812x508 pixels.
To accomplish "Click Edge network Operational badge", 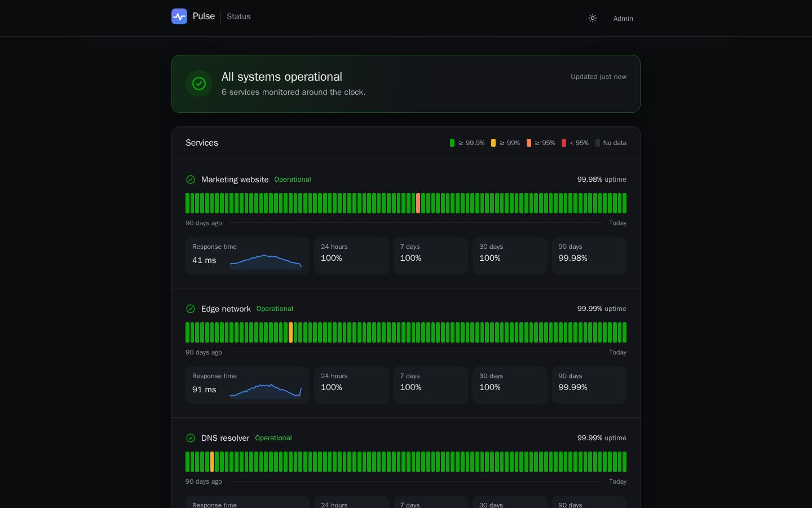I will tap(275, 309).
